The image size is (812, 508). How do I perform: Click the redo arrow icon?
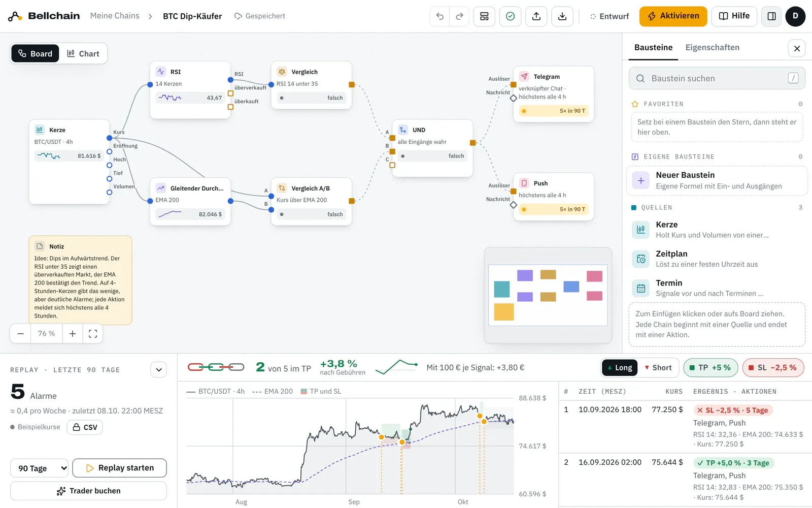459,16
